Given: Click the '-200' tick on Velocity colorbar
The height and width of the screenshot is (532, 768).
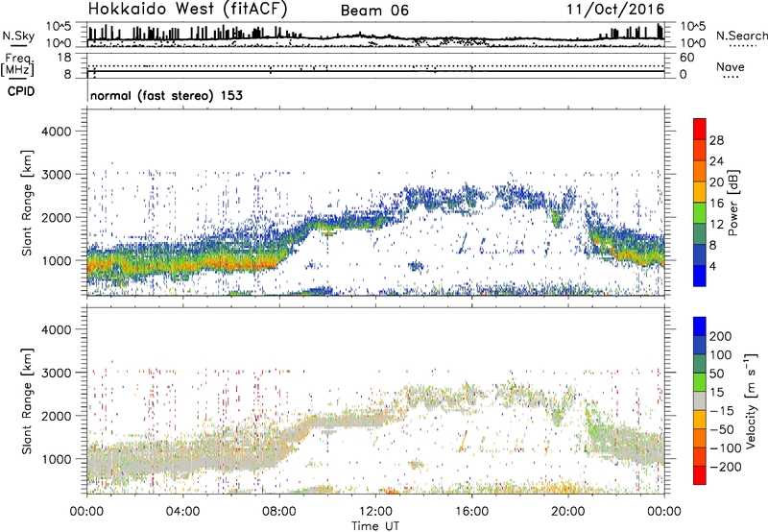Looking at the screenshot, I should [x=726, y=467].
